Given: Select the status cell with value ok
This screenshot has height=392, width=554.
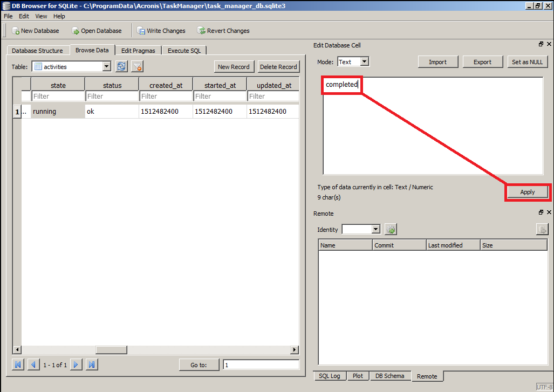Looking at the screenshot, I should point(112,111).
